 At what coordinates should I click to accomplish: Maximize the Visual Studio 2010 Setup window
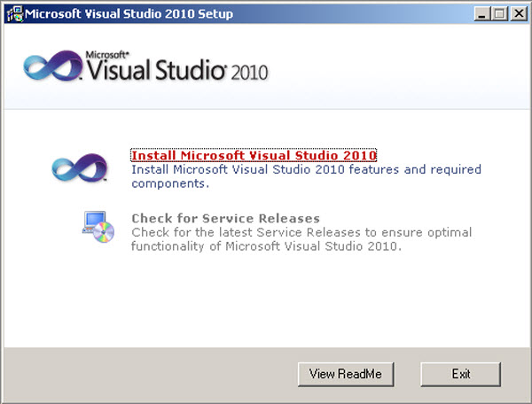pyautogui.click(x=498, y=14)
